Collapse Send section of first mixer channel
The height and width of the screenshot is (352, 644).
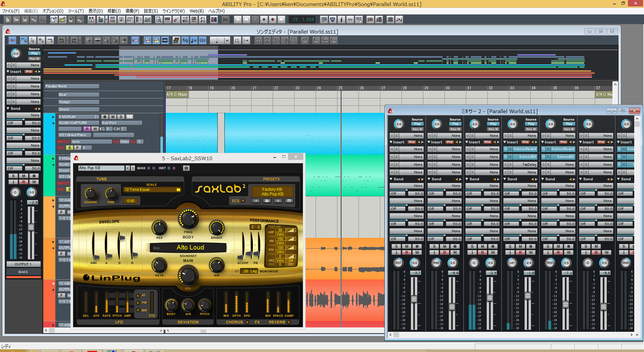pos(391,179)
